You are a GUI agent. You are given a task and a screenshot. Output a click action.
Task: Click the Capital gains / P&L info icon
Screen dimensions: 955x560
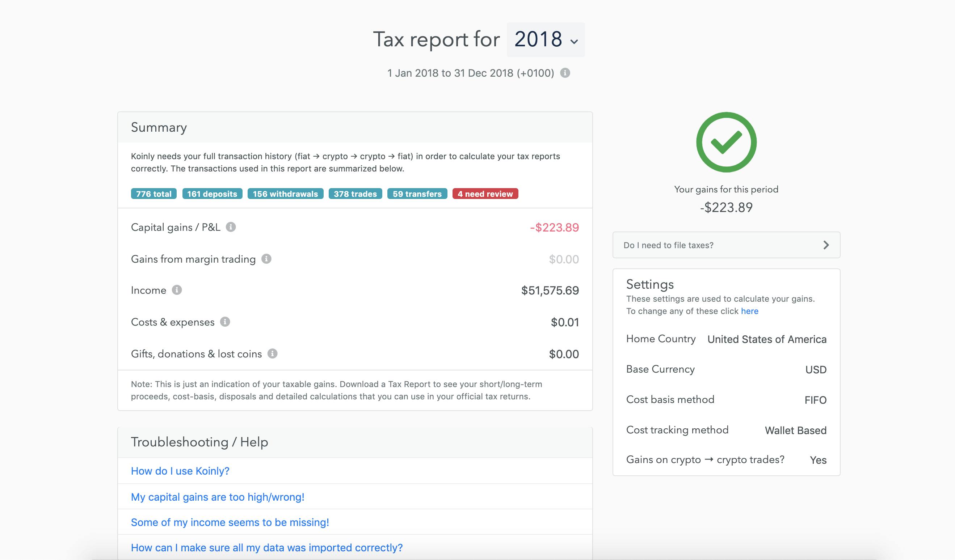tap(232, 228)
